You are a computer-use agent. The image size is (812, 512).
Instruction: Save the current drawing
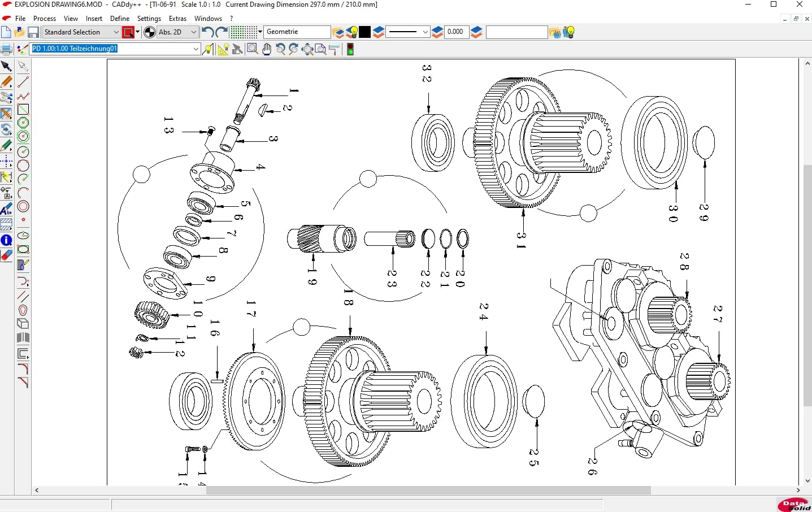33,32
